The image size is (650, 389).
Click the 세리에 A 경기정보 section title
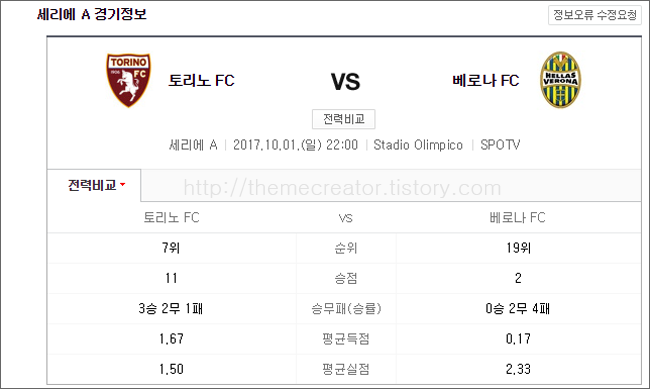point(92,15)
